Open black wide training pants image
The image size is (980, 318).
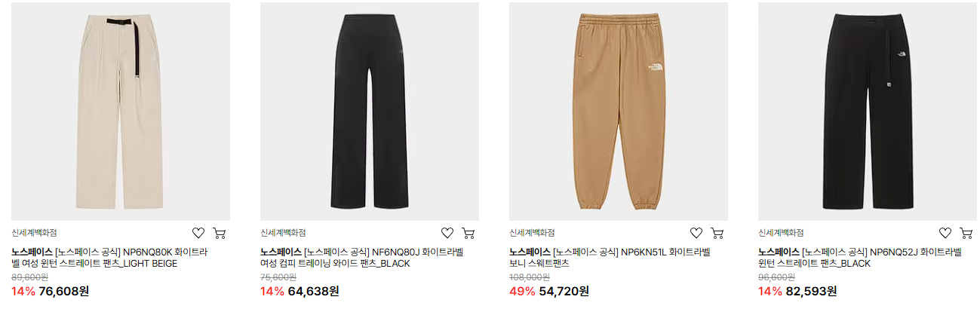tap(370, 112)
